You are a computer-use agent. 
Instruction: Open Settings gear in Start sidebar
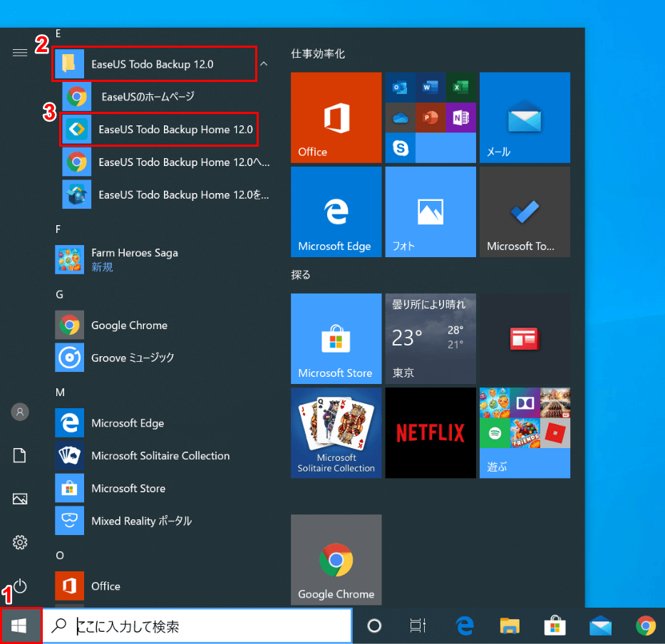click(x=20, y=542)
